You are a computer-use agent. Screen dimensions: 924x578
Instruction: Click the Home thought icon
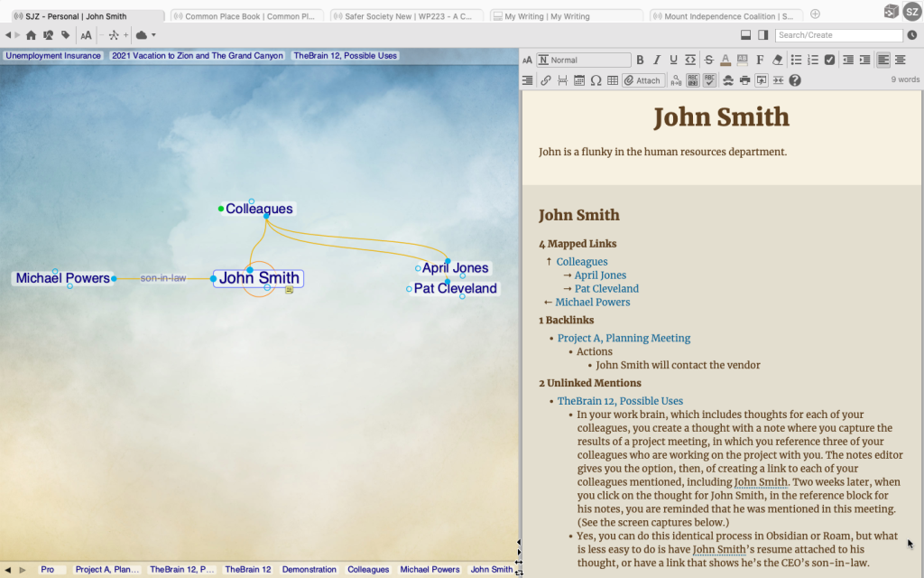click(32, 35)
